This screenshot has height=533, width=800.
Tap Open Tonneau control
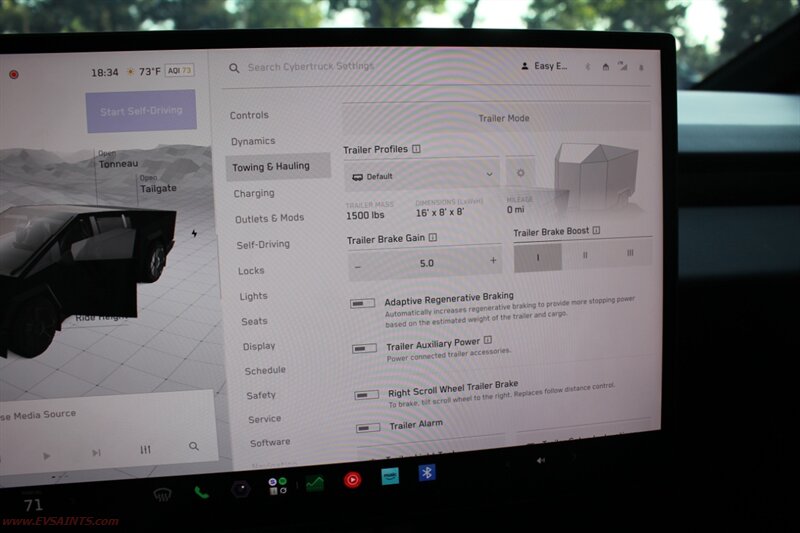pos(118,160)
